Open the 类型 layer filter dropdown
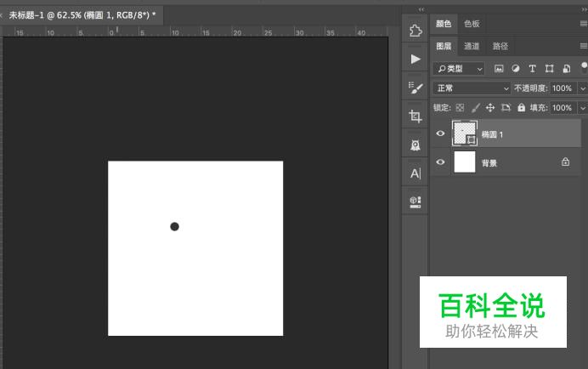The width and height of the screenshot is (588, 369). (458, 68)
